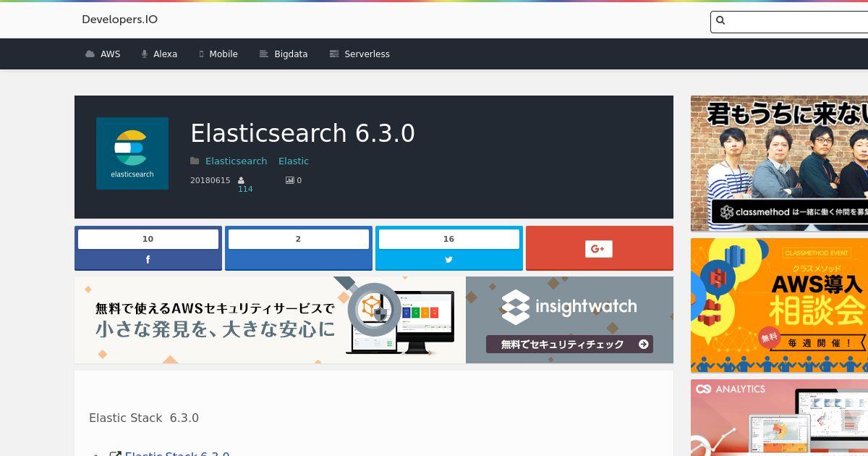
Task: Open the Elastic category link
Action: (294, 161)
